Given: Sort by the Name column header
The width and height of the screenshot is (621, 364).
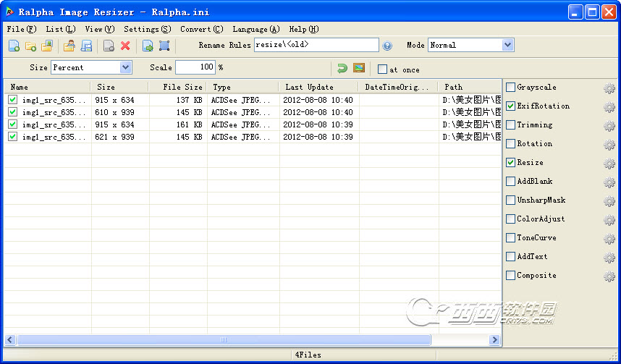Looking at the screenshot, I should [x=48, y=87].
